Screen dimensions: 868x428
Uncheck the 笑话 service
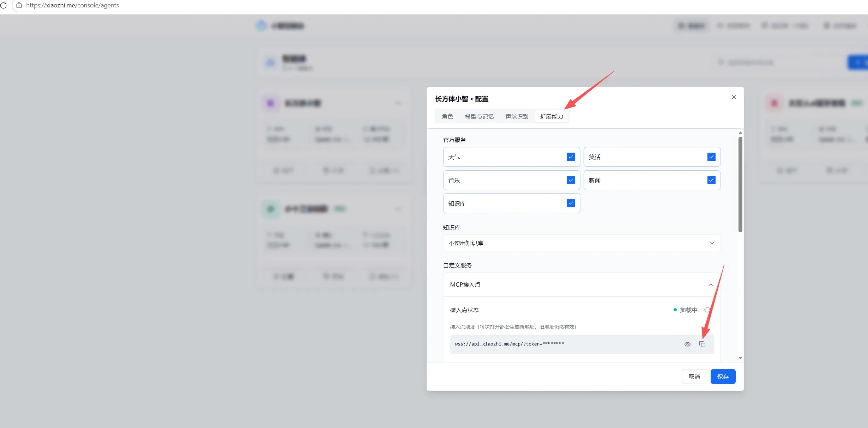tap(711, 157)
